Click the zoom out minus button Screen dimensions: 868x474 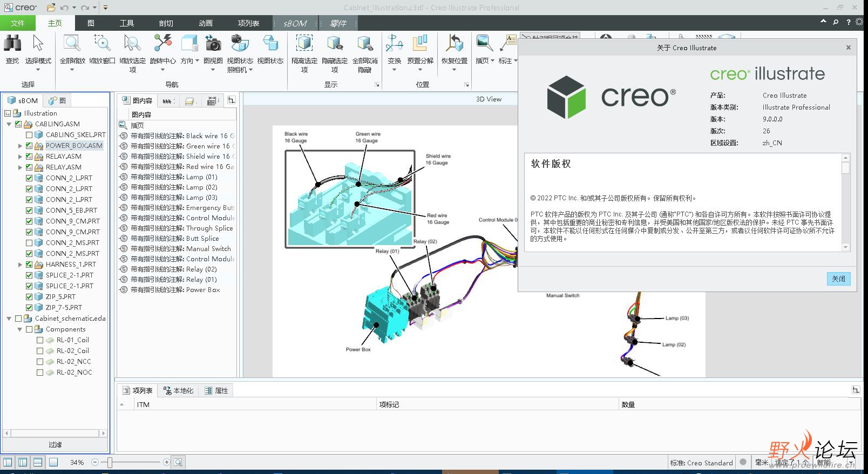[95, 462]
